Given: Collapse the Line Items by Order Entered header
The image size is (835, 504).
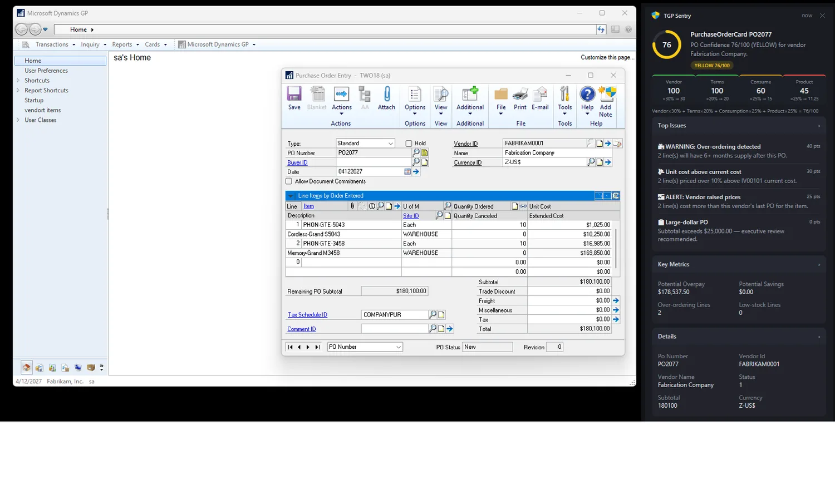Looking at the screenshot, I should (x=291, y=196).
